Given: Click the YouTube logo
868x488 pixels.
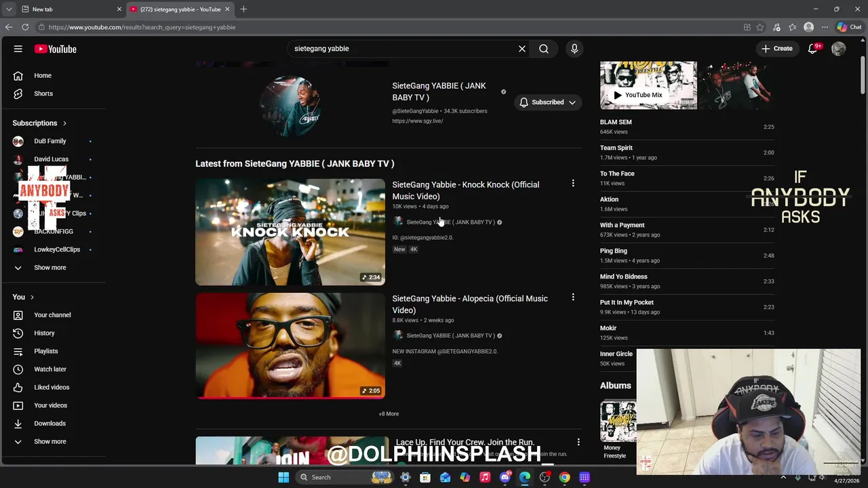Looking at the screenshot, I should [56, 49].
